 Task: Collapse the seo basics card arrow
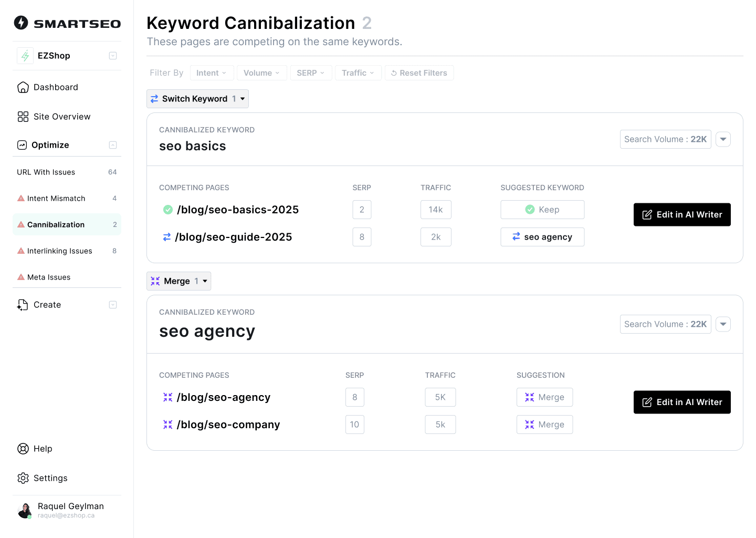(723, 139)
